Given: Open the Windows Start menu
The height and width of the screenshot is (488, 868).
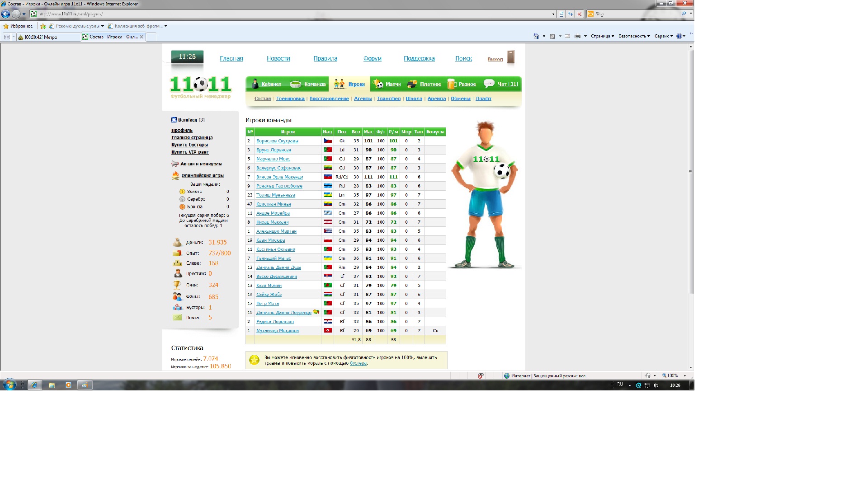Looking at the screenshot, I should (x=9, y=385).
